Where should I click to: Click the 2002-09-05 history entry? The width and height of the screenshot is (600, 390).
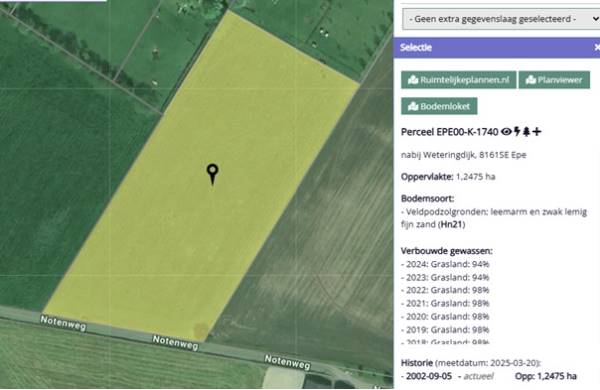[x=429, y=376]
